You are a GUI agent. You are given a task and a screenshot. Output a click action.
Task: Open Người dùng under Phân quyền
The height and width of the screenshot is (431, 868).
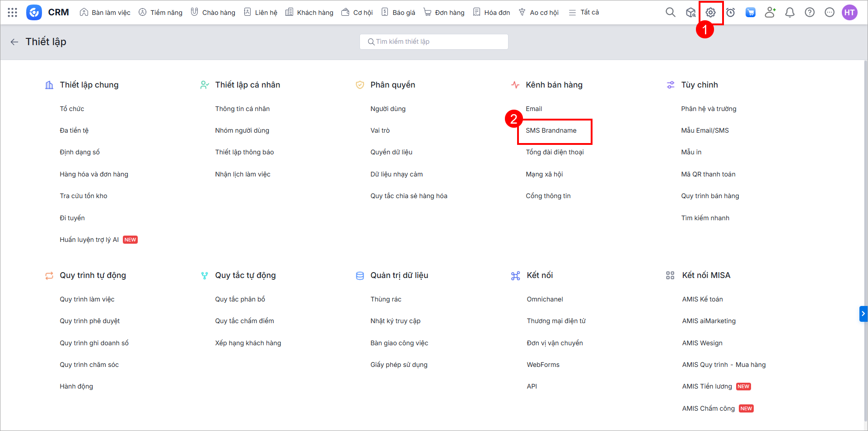388,109
